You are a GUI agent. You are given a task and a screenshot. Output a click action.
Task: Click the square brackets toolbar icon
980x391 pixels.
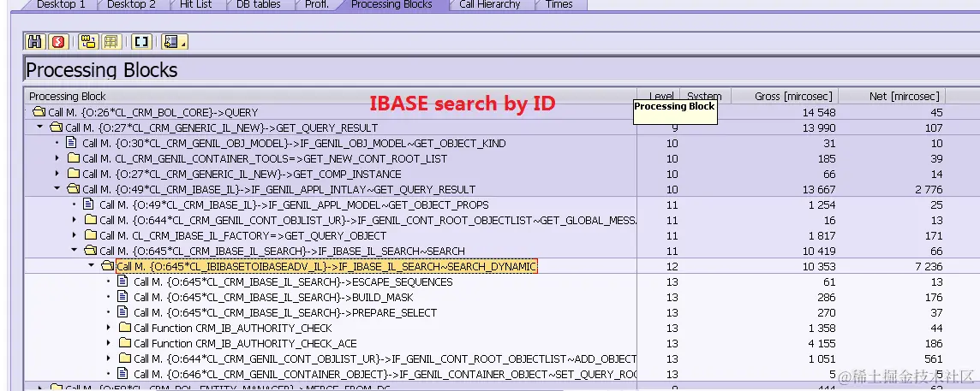click(141, 42)
